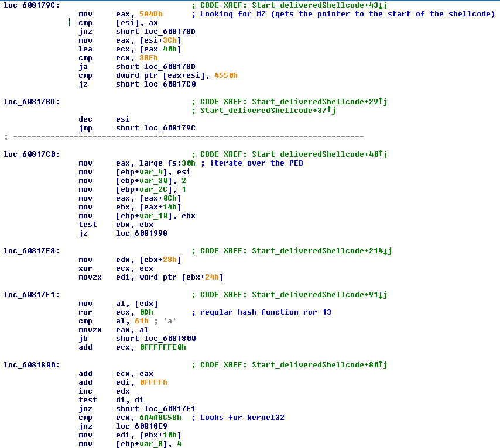Open xref Start_deliveredShellcode+91
The height and width of the screenshot is (448, 500).
click(x=319, y=295)
